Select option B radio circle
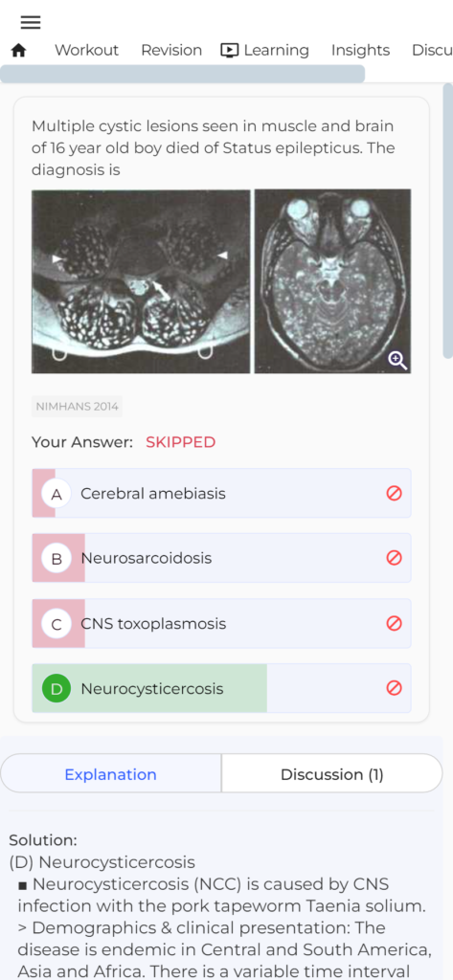 pyautogui.click(x=57, y=558)
